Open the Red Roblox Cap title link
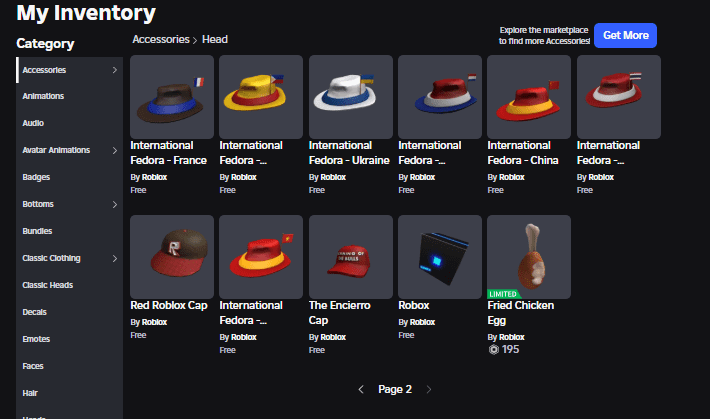This screenshot has width=710, height=419. point(169,305)
